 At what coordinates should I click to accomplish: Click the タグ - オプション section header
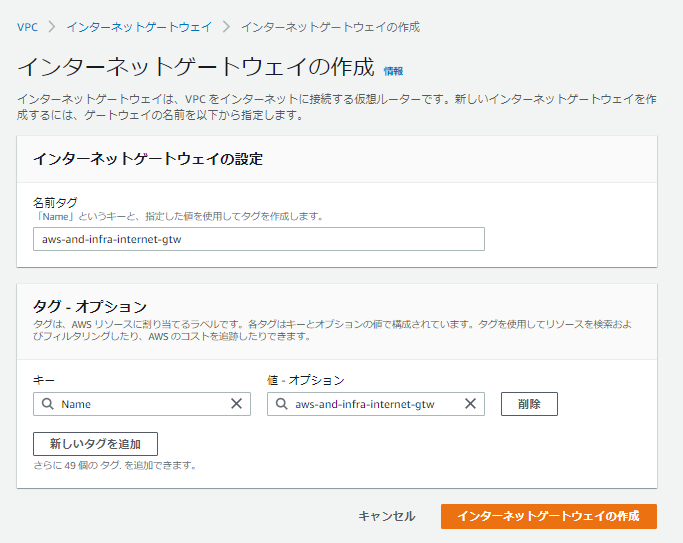(90, 306)
